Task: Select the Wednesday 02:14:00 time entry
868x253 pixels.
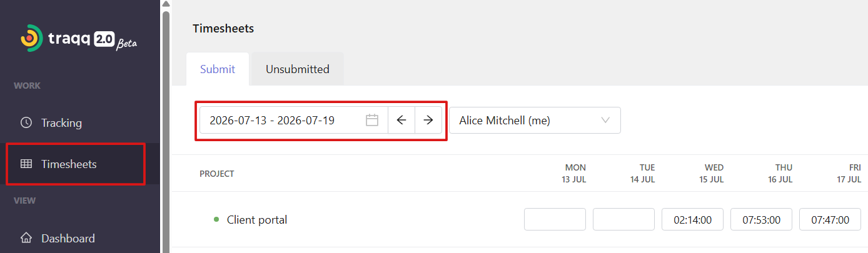Action: click(x=692, y=219)
